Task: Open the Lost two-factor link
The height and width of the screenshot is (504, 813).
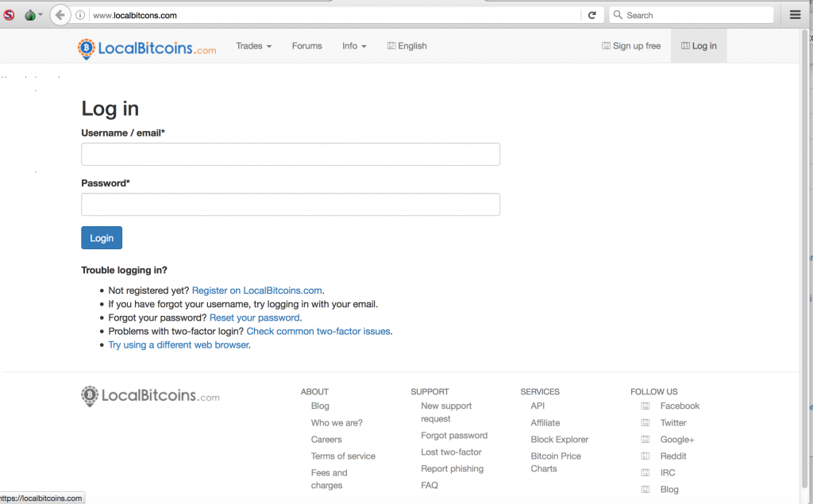Action: pyautogui.click(x=451, y=452)
